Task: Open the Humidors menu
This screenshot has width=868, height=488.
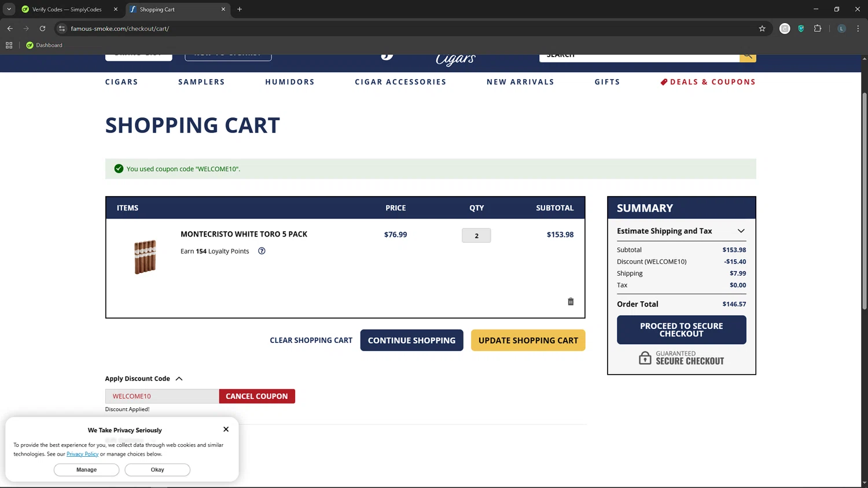Action: (290, 82)
